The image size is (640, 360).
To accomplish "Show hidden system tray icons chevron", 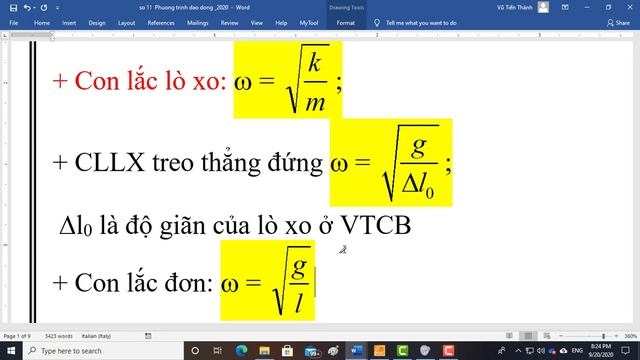I will point(518,351).
